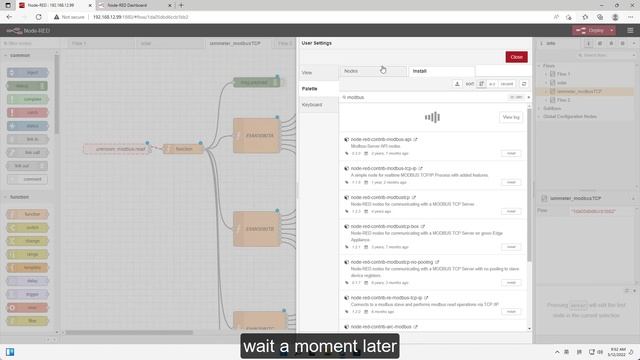This screenshot has height=360, width=640.
Task: Open the Deploy options dropdown arrow
Action: tap(612, 31)
